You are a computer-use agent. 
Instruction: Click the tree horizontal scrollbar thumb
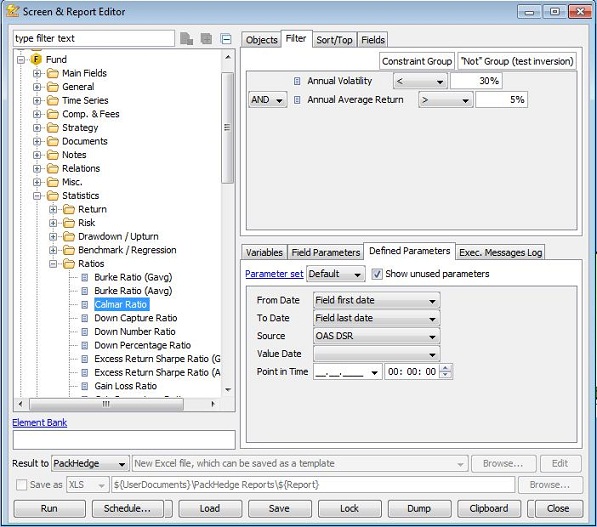pyautogui.click(x=107, y=404)
